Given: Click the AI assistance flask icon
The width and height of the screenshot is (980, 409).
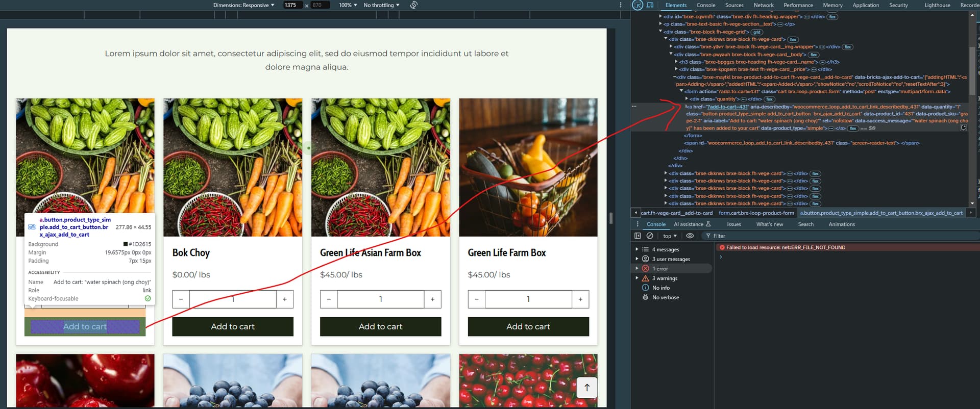Looking at the screenshot, I should click(x=708, y=224).
